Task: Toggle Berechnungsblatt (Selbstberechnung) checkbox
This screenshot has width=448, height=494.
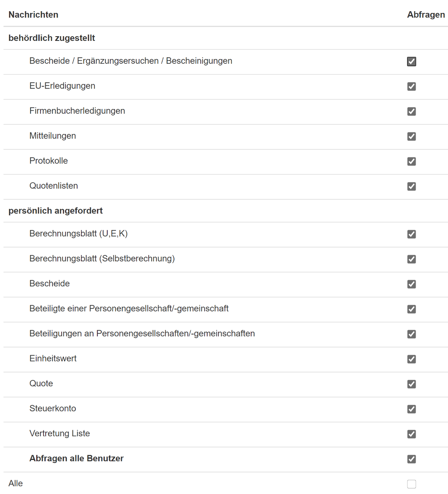Action: click(x=411, y=259)
